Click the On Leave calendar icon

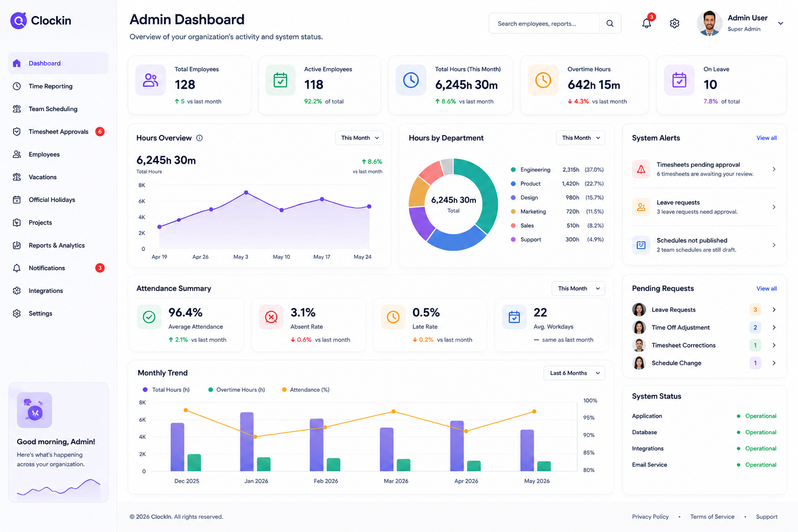680,80
